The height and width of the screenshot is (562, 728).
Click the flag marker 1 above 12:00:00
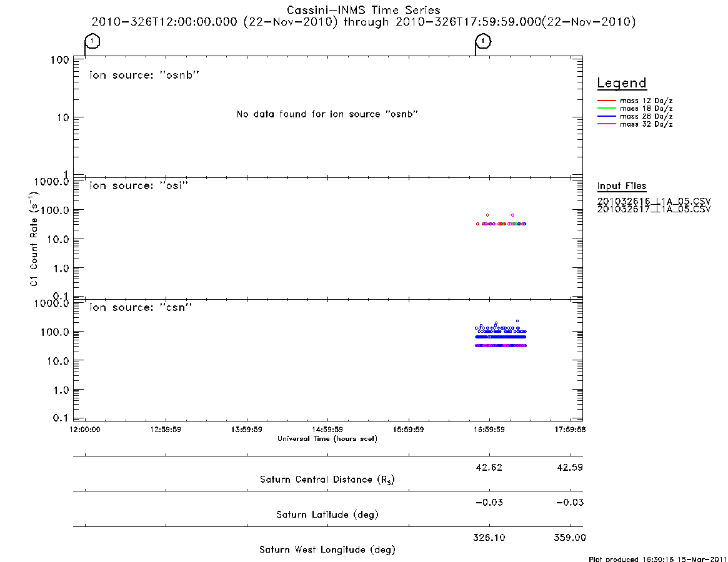[92, 42]
